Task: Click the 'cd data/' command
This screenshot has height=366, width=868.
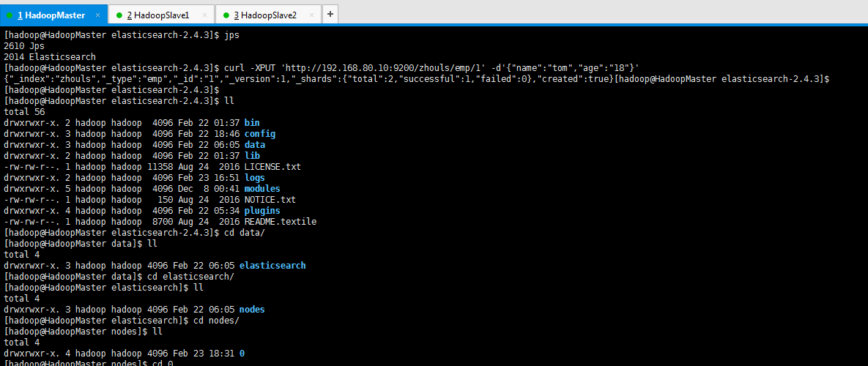Action: click(x=244, y=233)
